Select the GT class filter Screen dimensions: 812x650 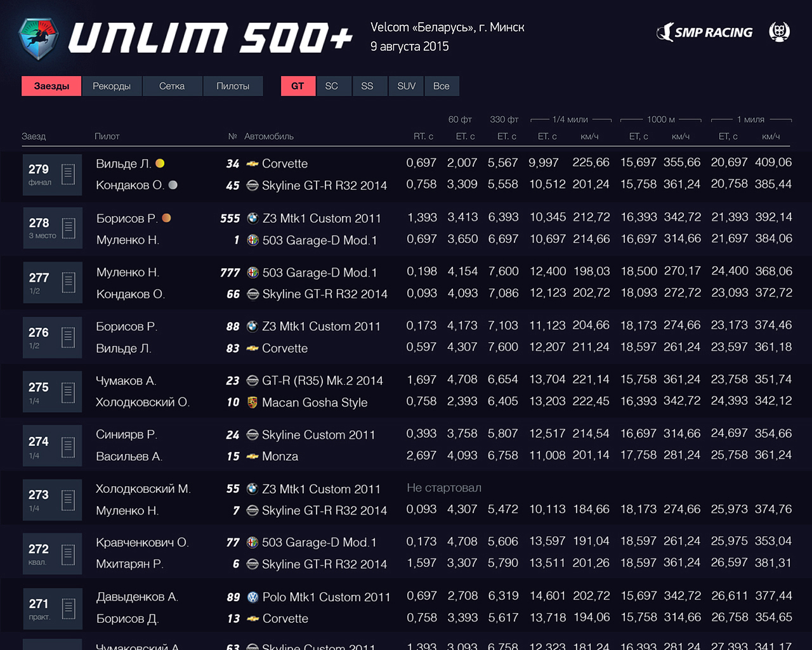tap(298, 86)
